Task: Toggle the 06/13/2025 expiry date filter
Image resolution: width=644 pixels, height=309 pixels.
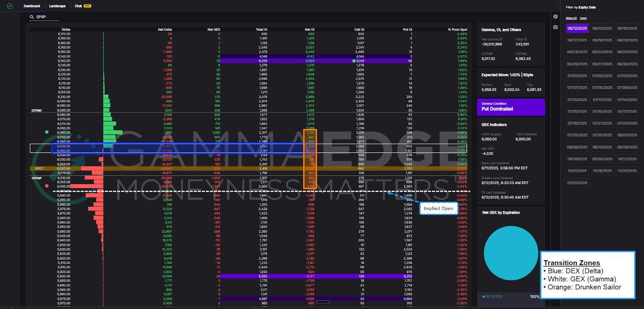Action: (x=602, y=28)
